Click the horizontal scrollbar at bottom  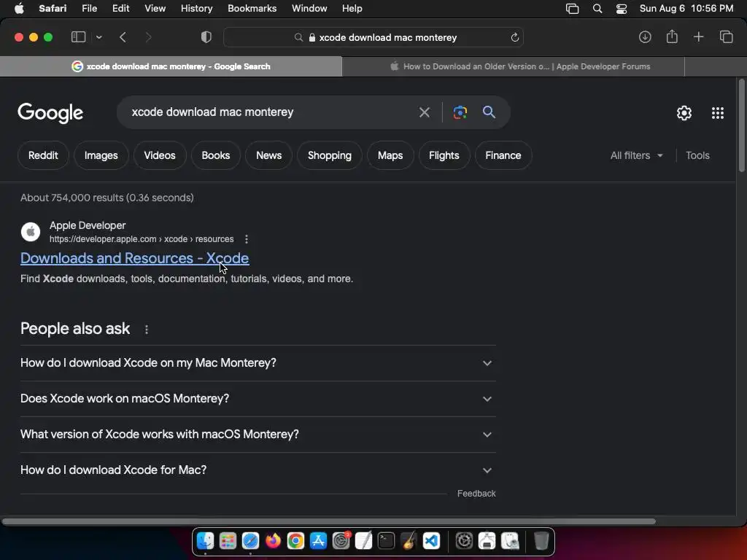point(329,521)
